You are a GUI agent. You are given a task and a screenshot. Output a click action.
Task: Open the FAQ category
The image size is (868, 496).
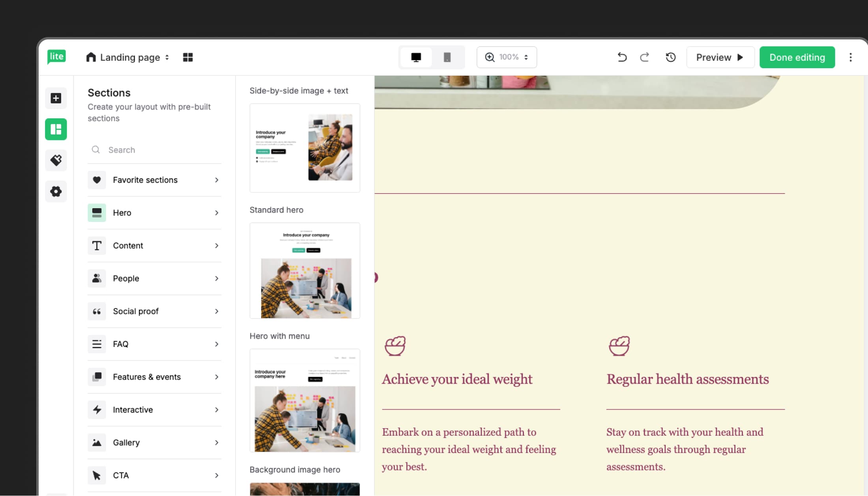pyautogui.click(x=154, y=344)
